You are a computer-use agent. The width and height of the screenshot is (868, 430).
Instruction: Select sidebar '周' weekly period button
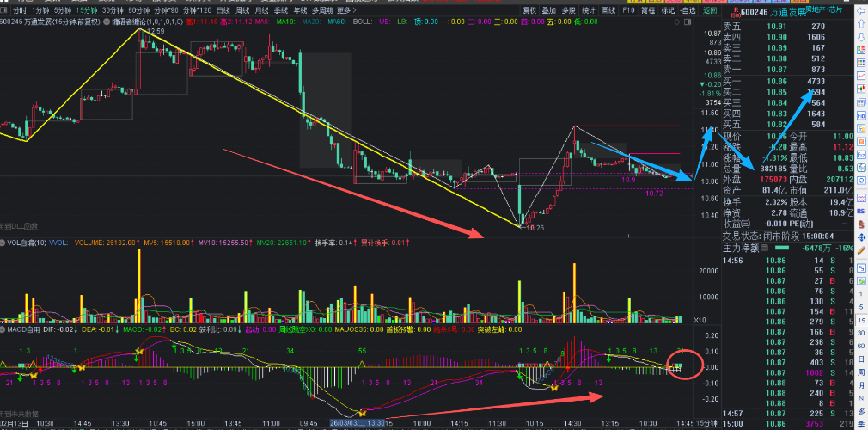point(861,372)
